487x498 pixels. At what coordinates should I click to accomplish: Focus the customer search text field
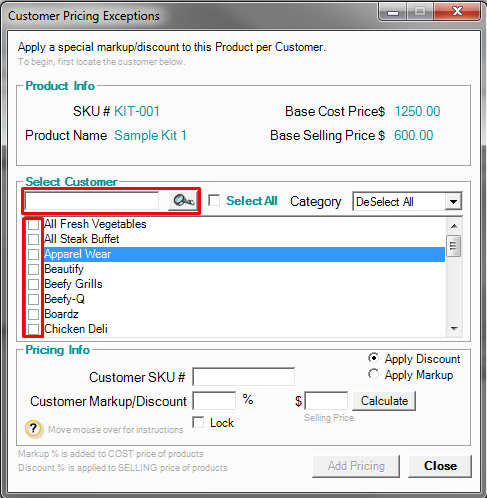point(92,201)
